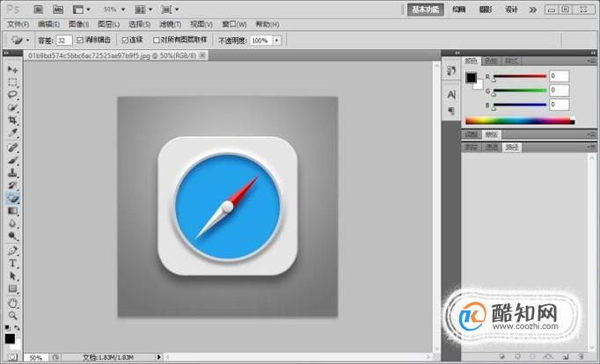Screen dimensions: 600x364
Task: Select the Lasso tool
Action: click(x=12, y=94)
